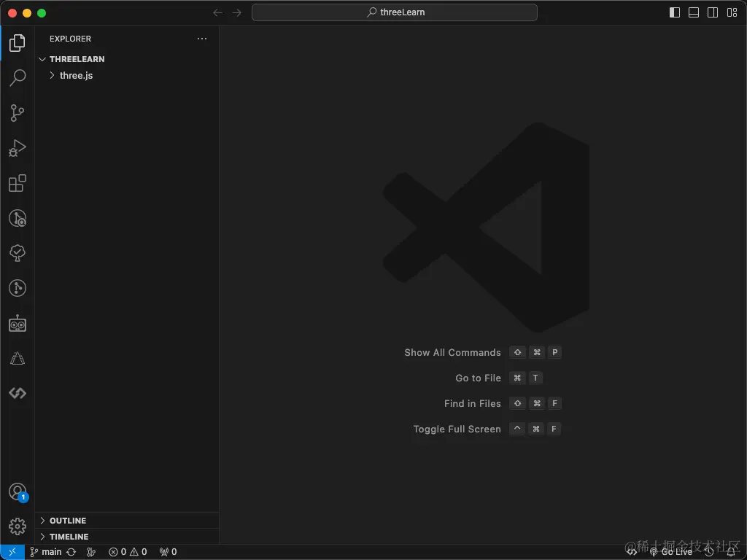Open the angle-brackets icon in activity bar
This screenshot has width=747, height=560.
(18, 393)
